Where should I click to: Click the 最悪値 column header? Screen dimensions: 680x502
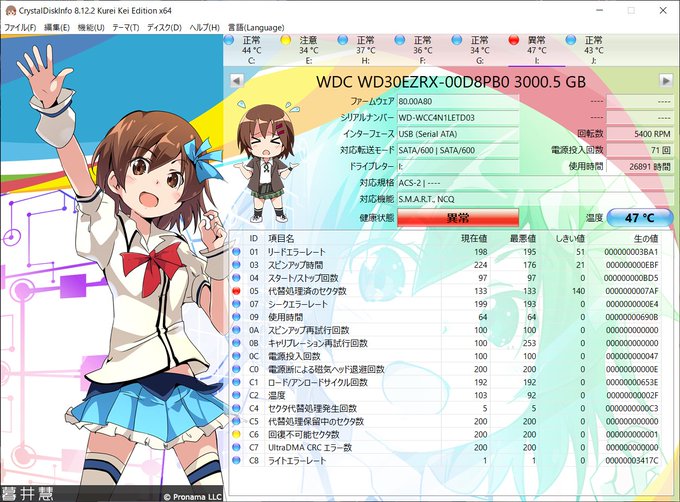tap(523, 238)
